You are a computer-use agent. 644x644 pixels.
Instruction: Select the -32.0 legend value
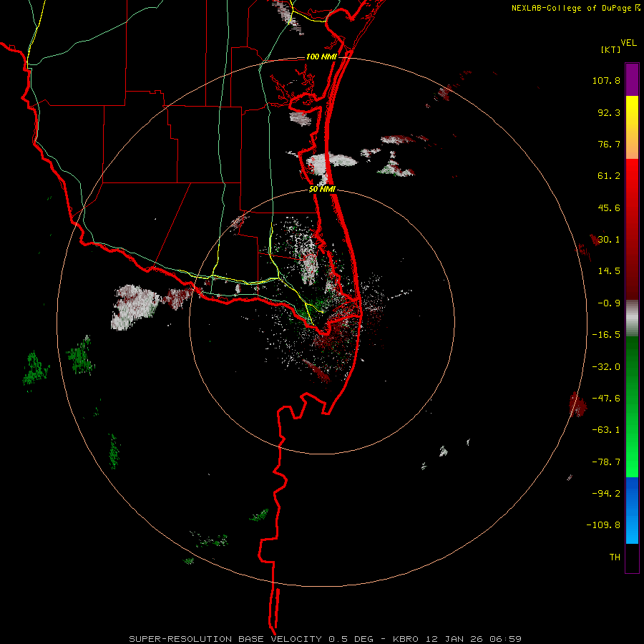pyautogui.click(x=606, y=367)
